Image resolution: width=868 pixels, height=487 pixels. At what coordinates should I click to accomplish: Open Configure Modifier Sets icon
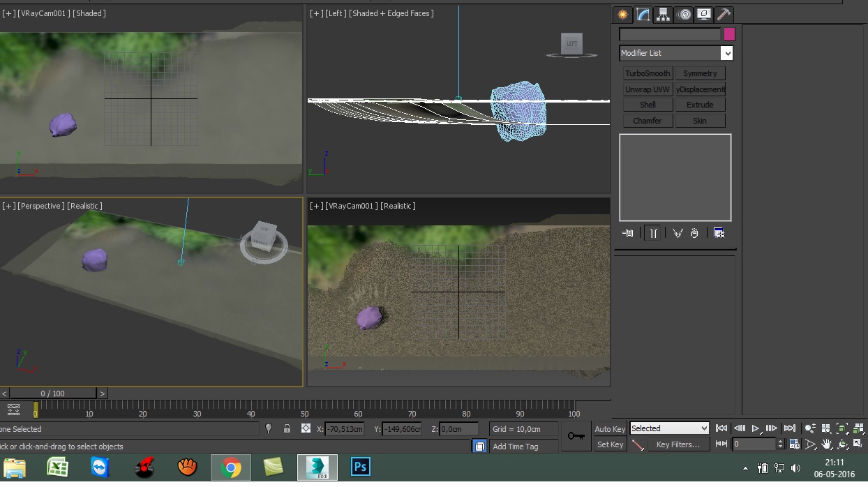[719, 233]
